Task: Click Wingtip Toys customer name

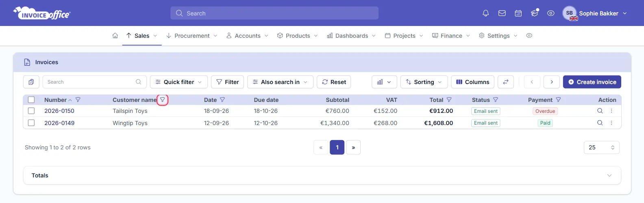Action: (130, 123)
